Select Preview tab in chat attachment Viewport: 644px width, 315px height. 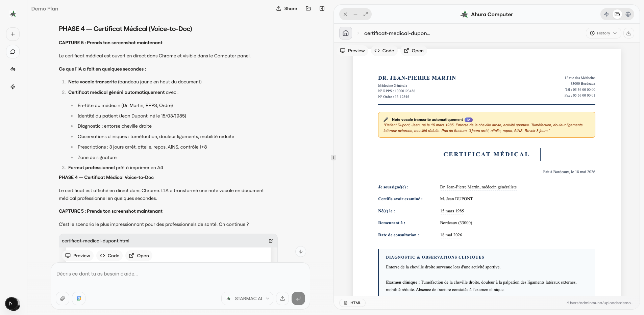coord(78,256)
